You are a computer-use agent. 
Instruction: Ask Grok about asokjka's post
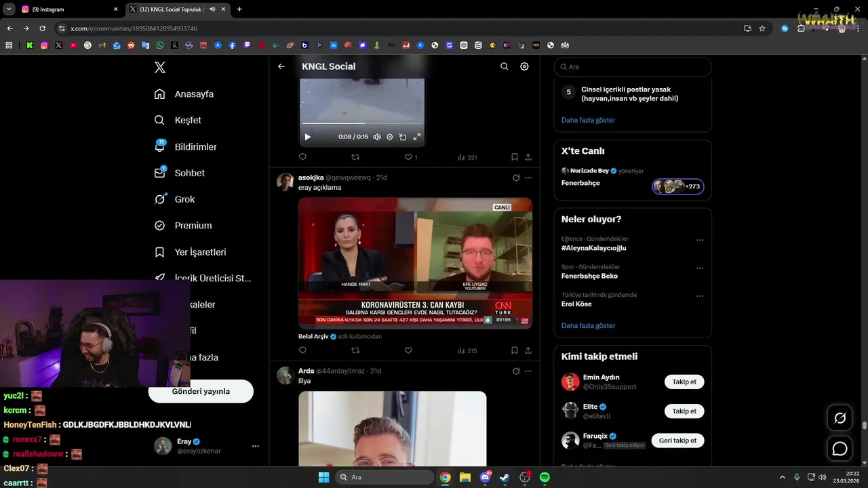516,178
